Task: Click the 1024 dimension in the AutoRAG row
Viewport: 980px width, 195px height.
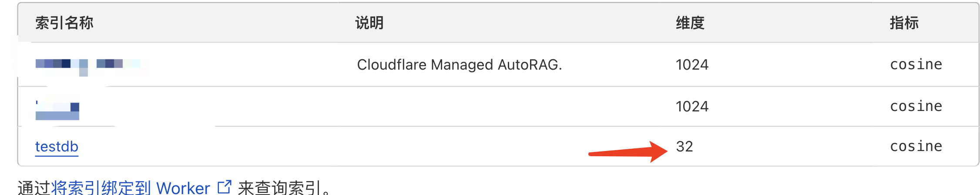Action: (x=692, y=65)
